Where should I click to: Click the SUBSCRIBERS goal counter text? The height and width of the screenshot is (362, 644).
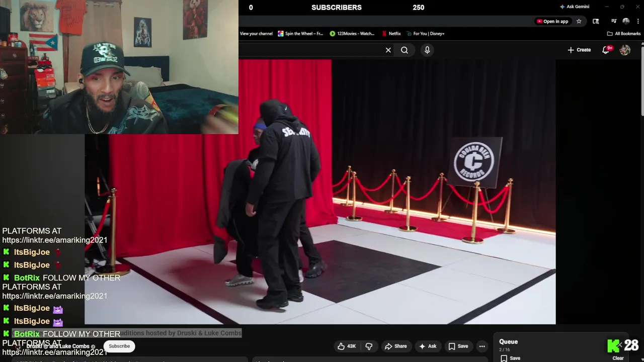pos(337,8)
